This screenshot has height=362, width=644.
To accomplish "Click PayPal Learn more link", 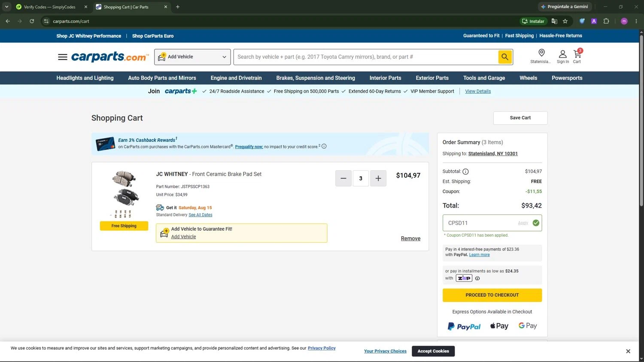I will [x=479, y=255].
